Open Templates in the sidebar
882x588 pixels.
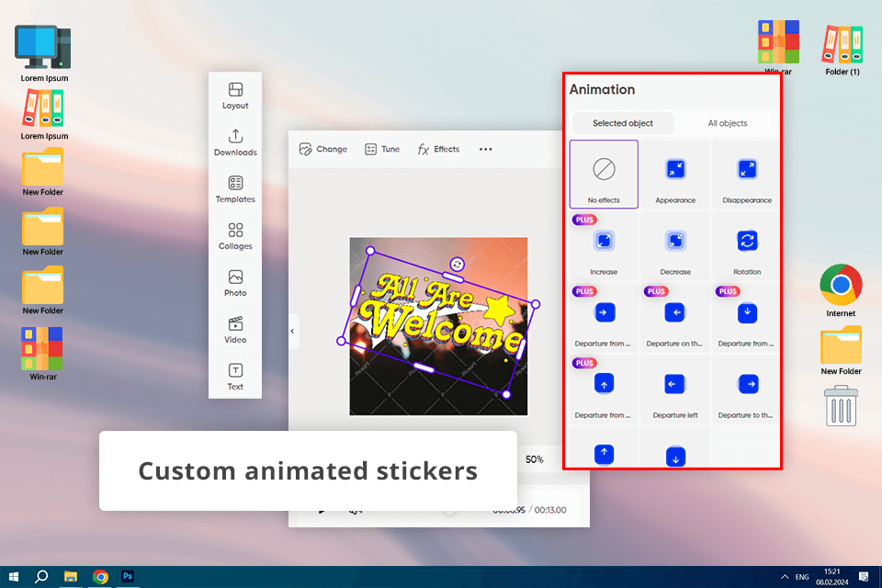[235, 189]
